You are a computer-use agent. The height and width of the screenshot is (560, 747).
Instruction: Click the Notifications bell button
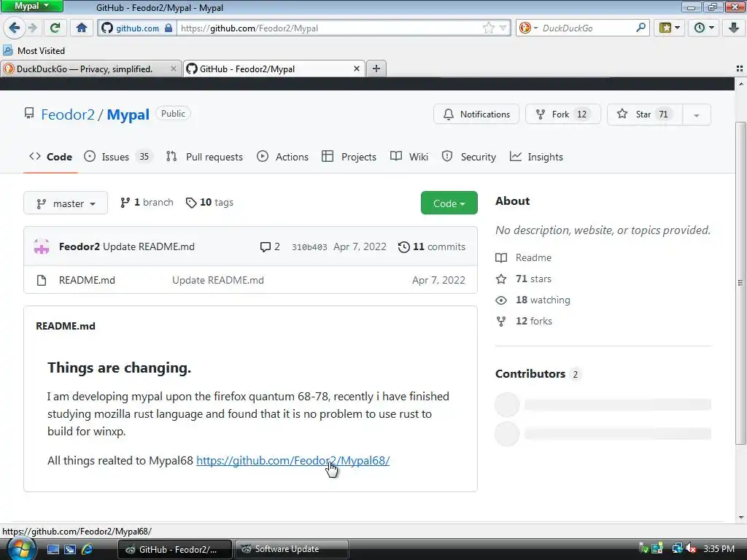tap(476, 114)
